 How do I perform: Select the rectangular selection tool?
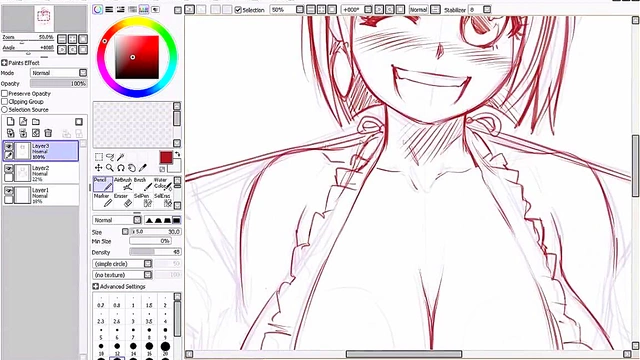pyautogui.click(x=99, y=157)
